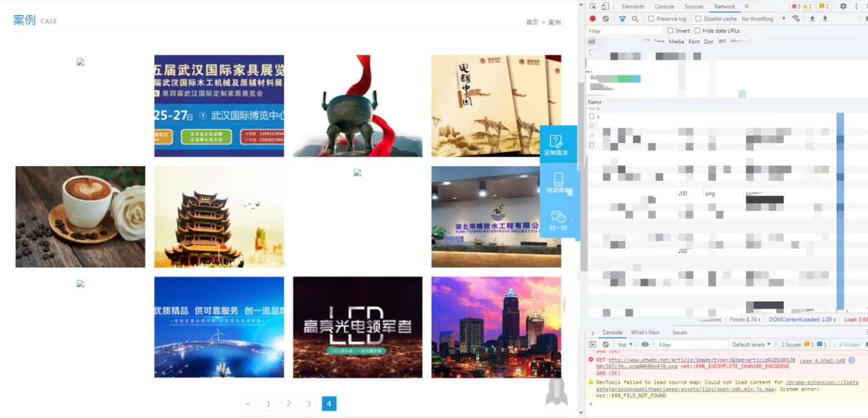This screenshot has width=868, height=418.
Task: Open the network search magnifier
Action: [635, 18]
